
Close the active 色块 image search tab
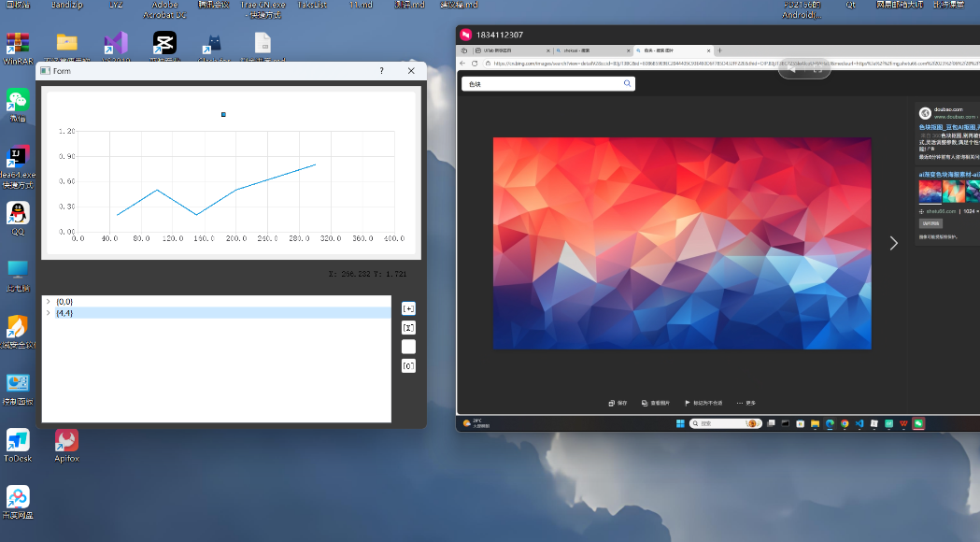point(708,50)
